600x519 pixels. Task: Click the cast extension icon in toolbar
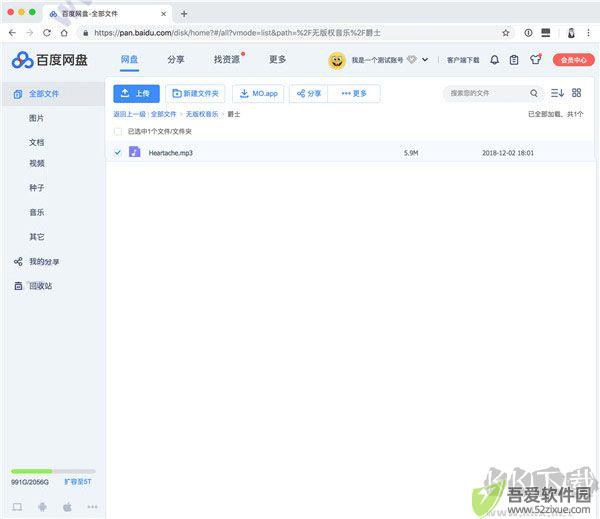point(546,33)
